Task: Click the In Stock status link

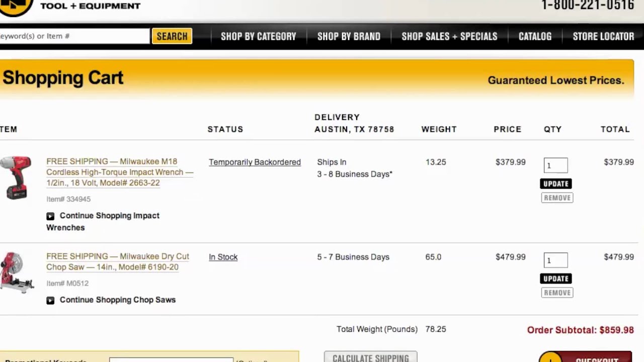Action: tap(223, 257)
